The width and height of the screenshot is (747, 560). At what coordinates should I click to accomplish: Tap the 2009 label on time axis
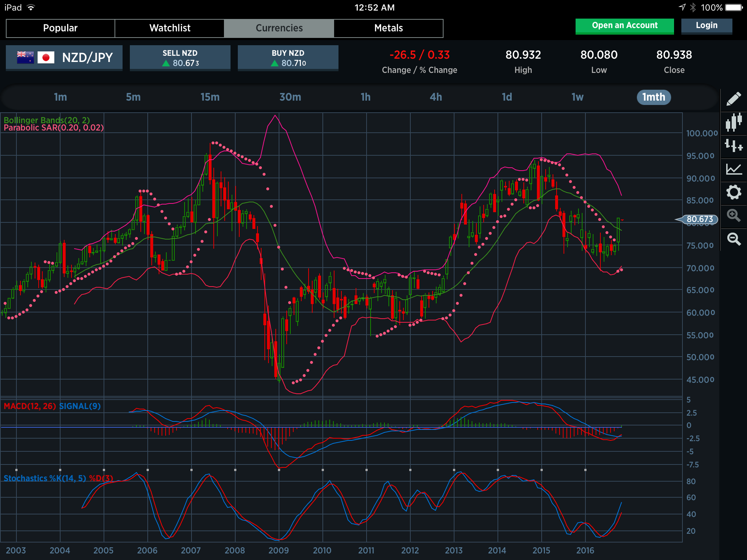279,551
